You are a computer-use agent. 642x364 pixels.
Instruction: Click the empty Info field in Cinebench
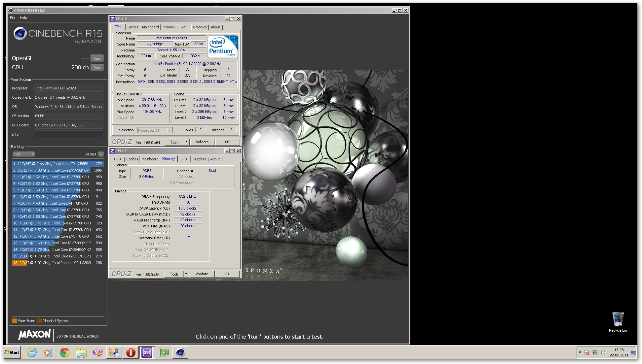[x=69, y=134]
